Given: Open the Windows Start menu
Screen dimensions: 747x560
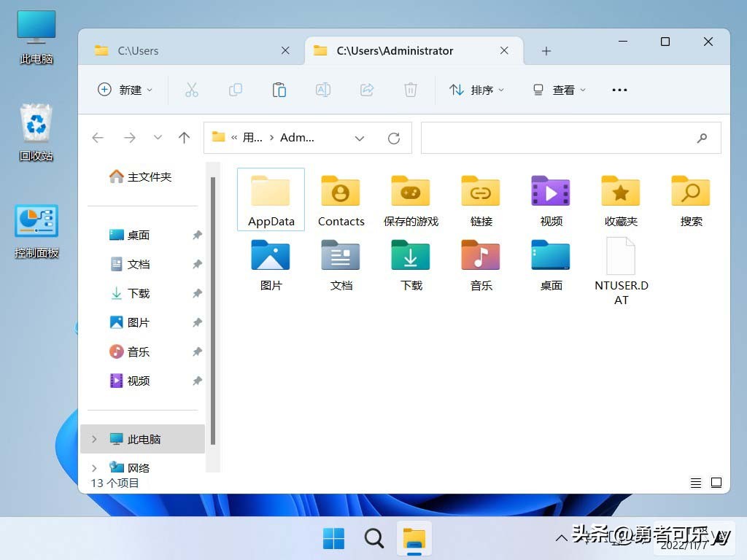Looking at the screenshot, I should click(x=333, y=537).
